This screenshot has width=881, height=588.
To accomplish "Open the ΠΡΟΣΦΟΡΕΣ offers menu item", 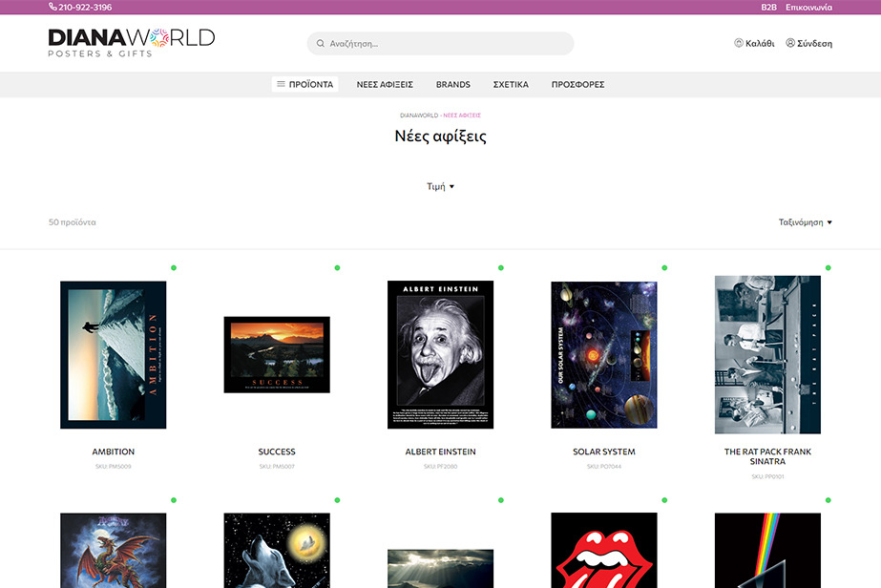I will [577, 84].
